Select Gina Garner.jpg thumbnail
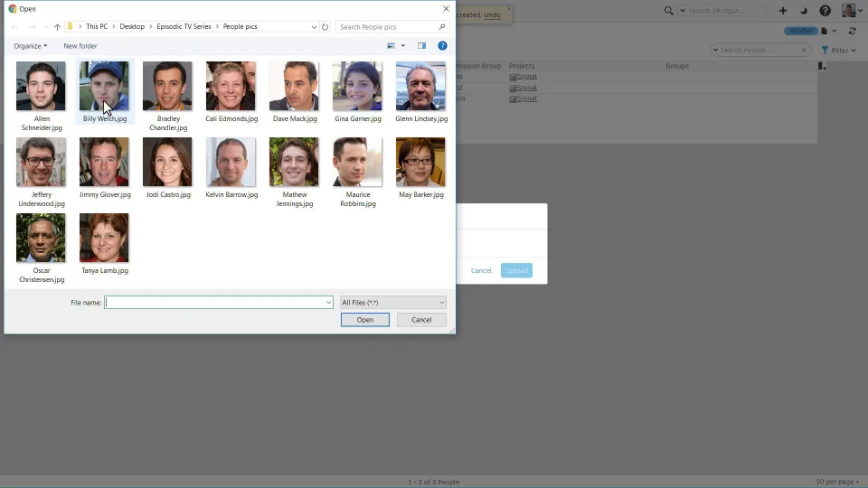This screenshot has width=868, height=488. (357, 87)
